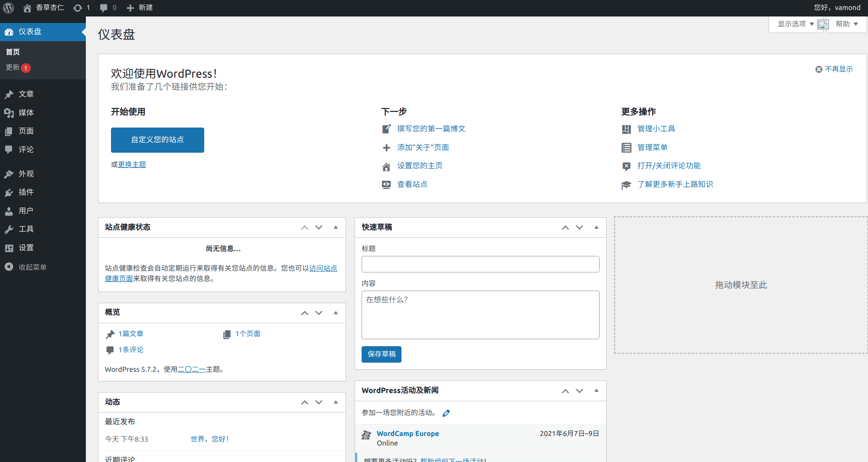Click 自定义您的站点 button
This screenshot has width=868, height=462.
pyautogui.click(x=157, y=140)
